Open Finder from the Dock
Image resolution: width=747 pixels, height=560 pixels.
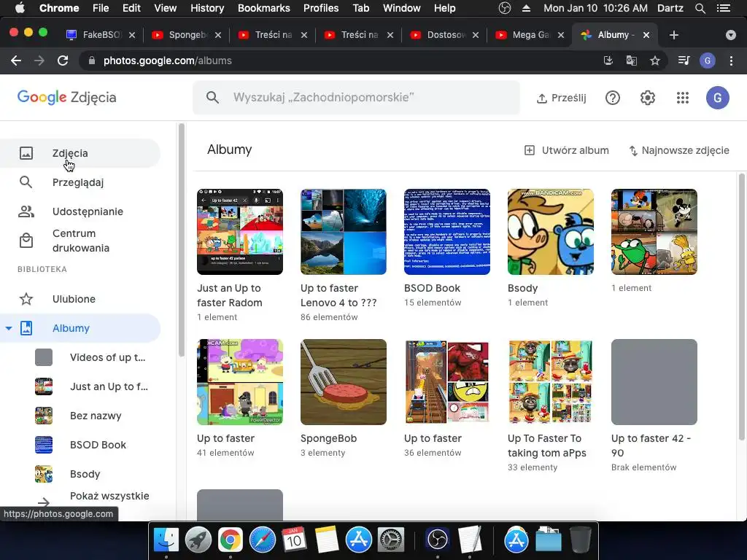166,540
